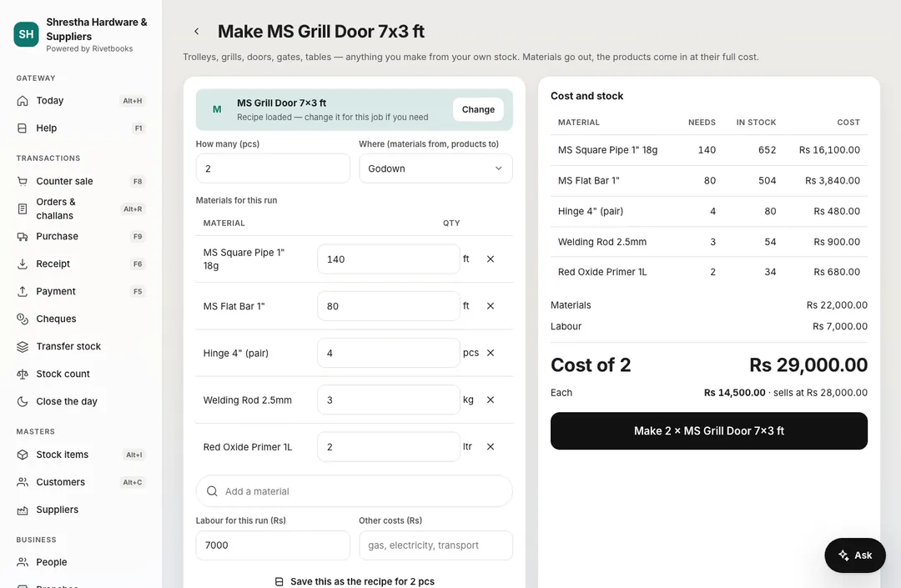Remove Red Oxide Primer 1L row
Screen dimensions: 901x588
(491, 447)
